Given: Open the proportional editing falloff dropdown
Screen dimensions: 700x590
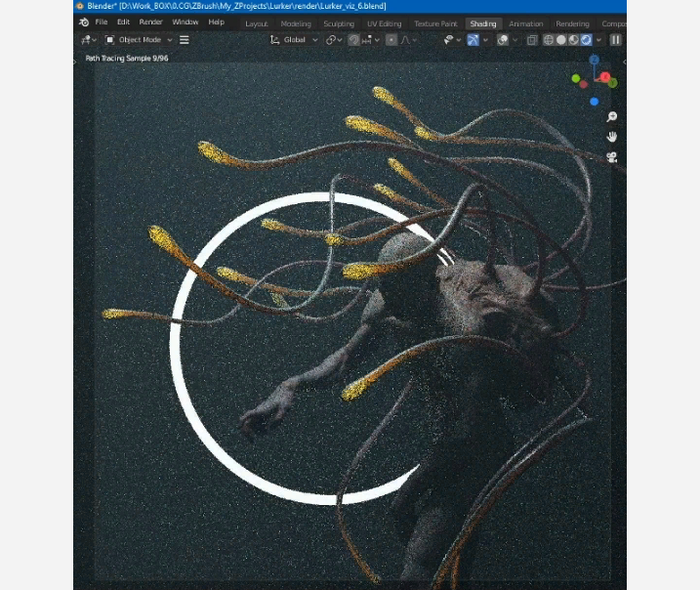Looking at the screenshot, I should (408, 40).
